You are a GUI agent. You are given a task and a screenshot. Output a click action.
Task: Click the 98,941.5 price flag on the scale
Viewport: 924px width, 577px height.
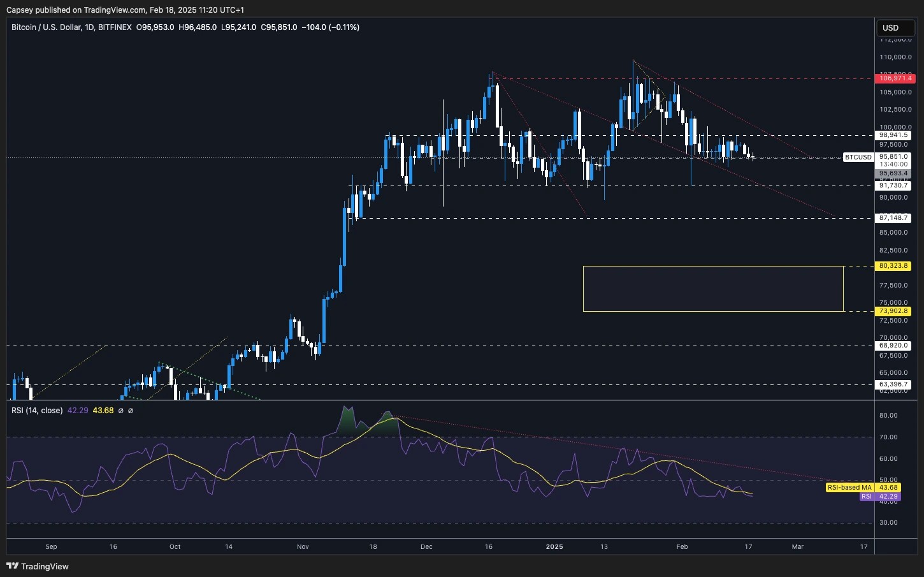click(893, 135)
